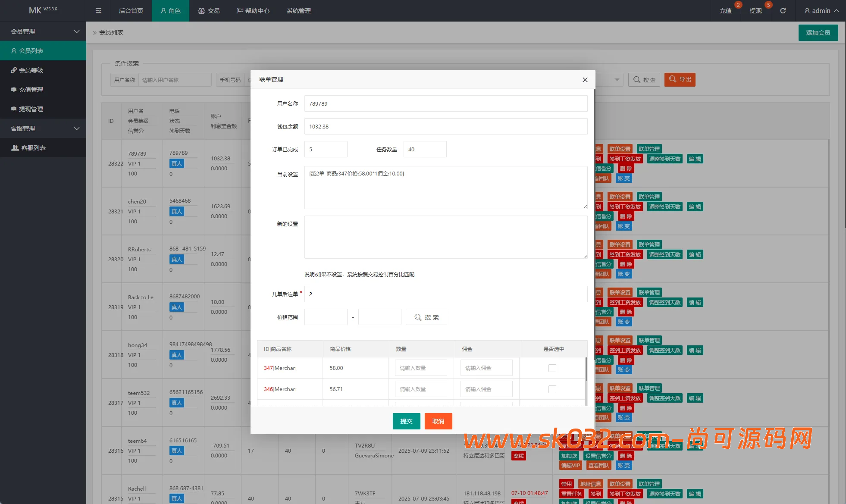The width and height of the screenshot is (846, 504).
Task: Collapse the 客服管理 sidebar group
Action: (x=43, y=128)
